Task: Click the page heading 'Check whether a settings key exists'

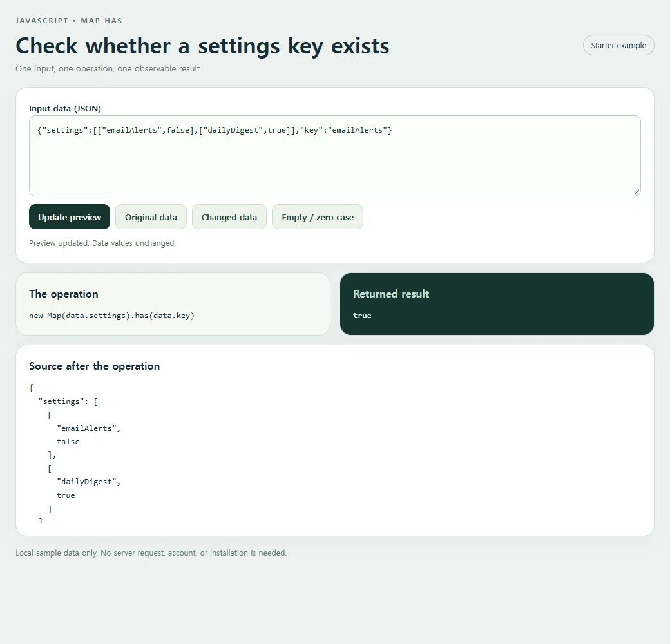Action: coord(202,46)
